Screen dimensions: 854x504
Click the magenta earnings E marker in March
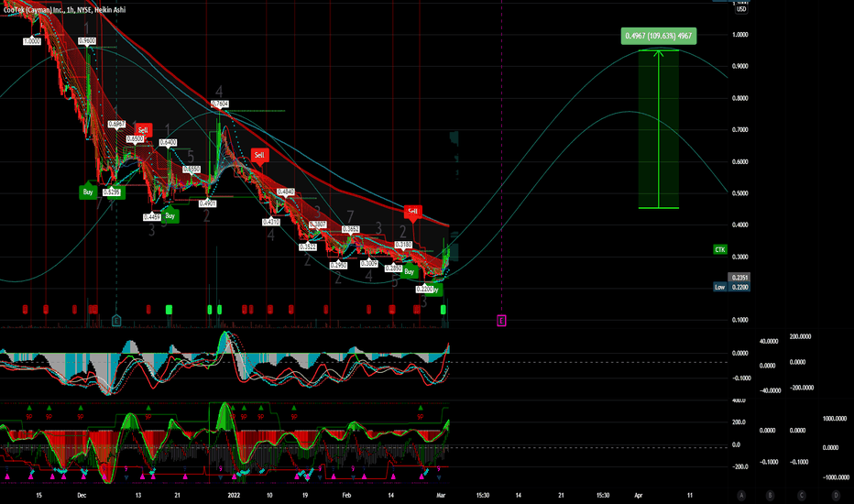(501, 321)
